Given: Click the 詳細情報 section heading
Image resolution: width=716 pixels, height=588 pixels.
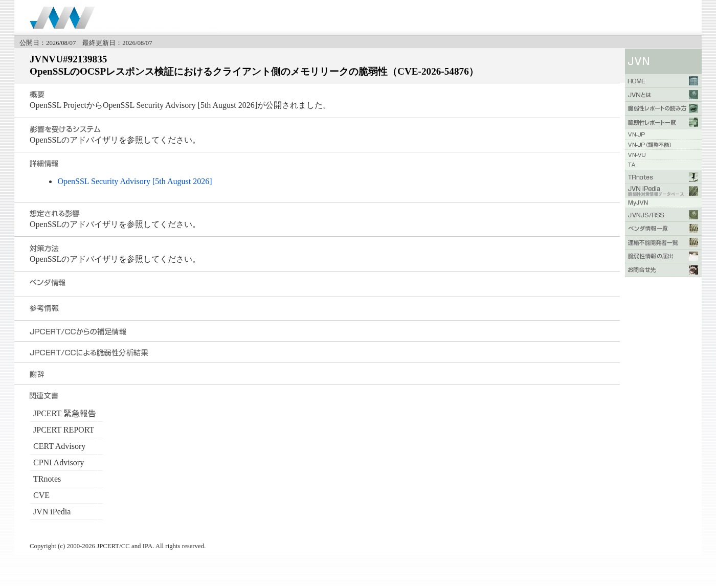Looking at the screenshot, I should [x=44, y=164].
